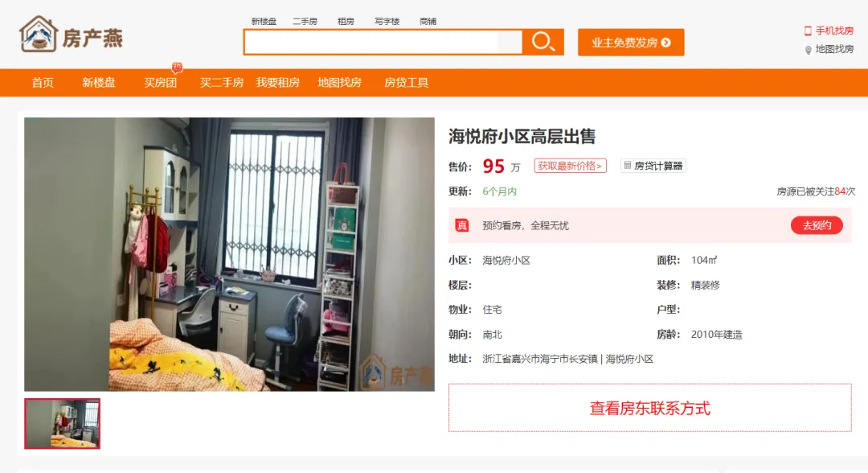Click the 地图找房 location pin icon

click(x=809, y=50)
